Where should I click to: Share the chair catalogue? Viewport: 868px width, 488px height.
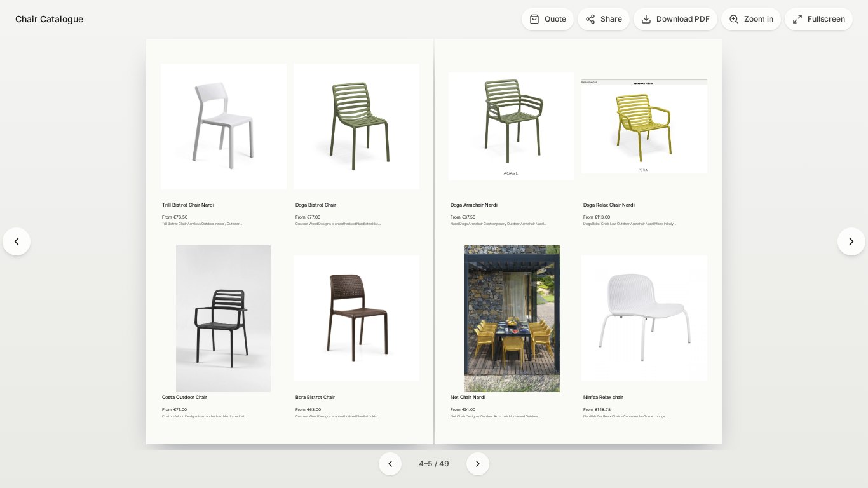[604, 19]
